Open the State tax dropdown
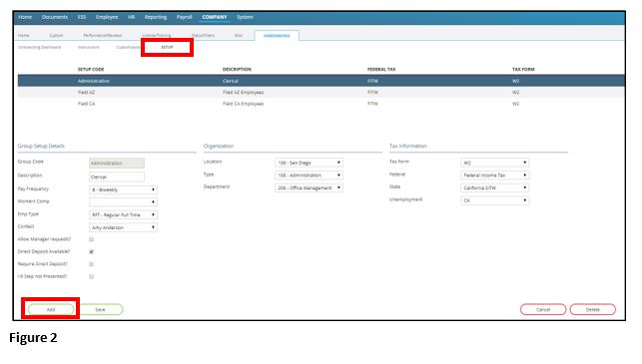 point(494,187)
